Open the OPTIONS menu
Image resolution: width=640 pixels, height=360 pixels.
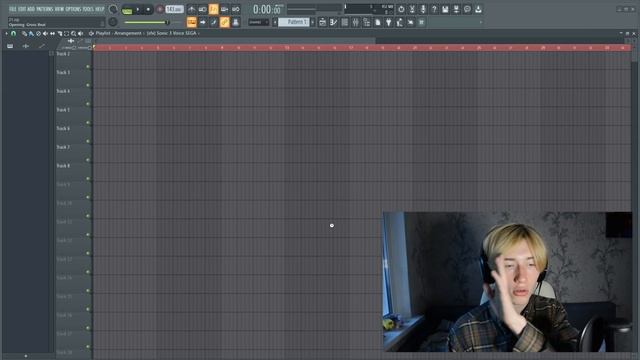click(73, 9)
